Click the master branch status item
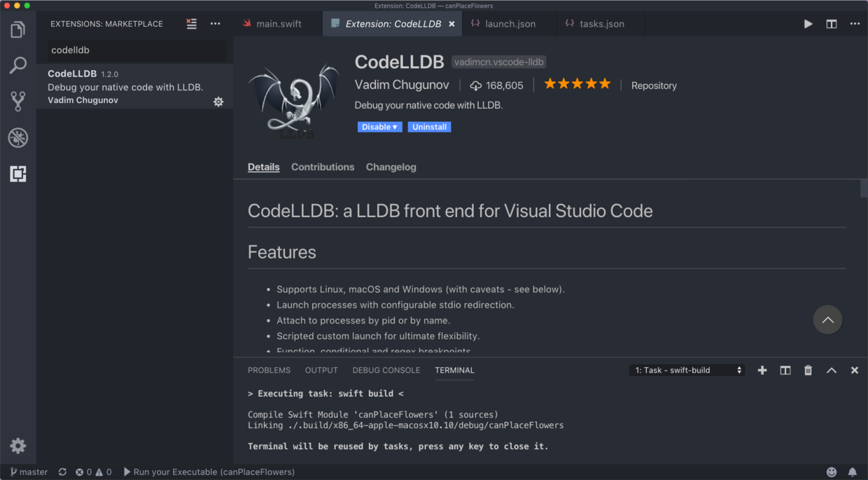The image size is (868, 480). click(29, 472)
